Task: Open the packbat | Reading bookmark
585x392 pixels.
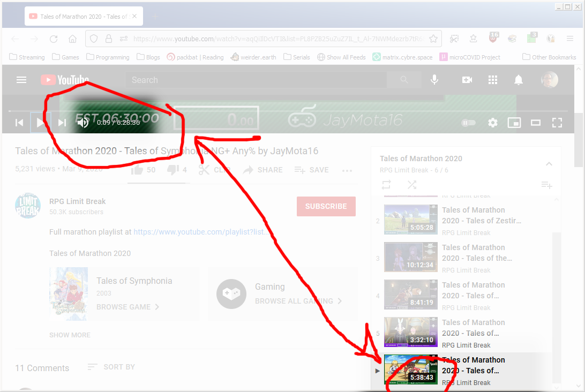Action: pyautogui.click(x=195, y=57)
